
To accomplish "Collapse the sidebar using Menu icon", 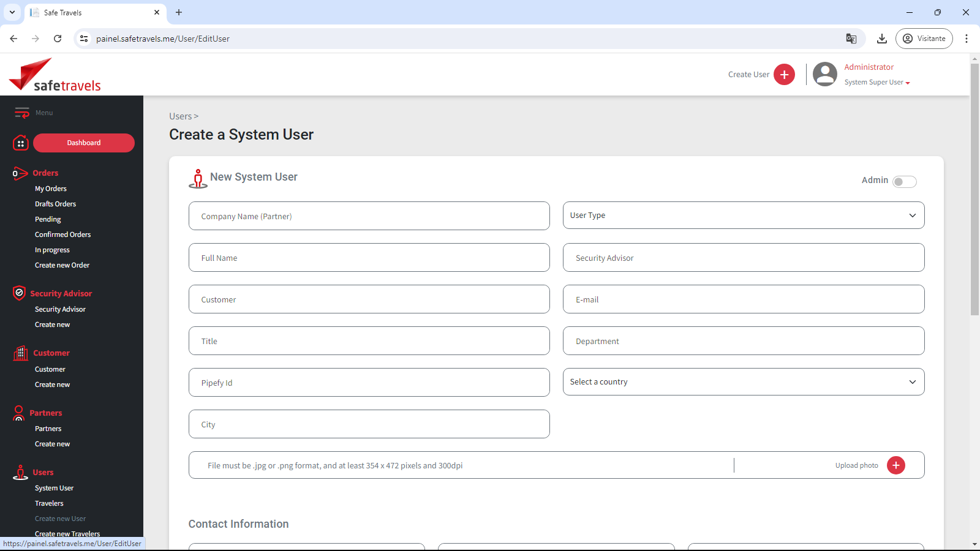I will tap(22, 113).
